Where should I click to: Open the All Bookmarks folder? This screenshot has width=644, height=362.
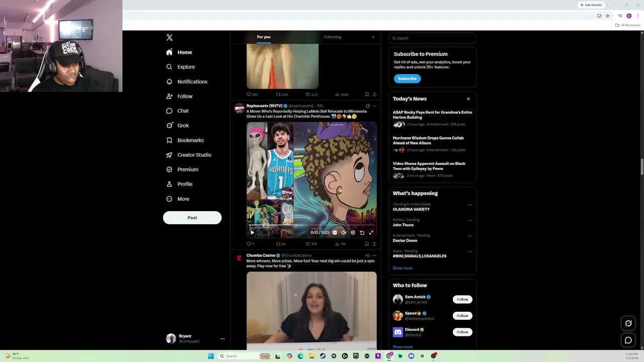(x=628, y=25)
